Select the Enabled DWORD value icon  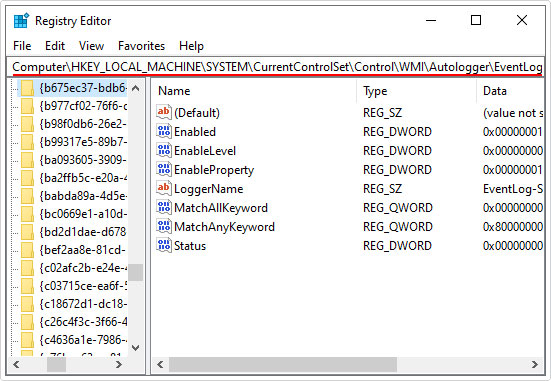[164, 131]
